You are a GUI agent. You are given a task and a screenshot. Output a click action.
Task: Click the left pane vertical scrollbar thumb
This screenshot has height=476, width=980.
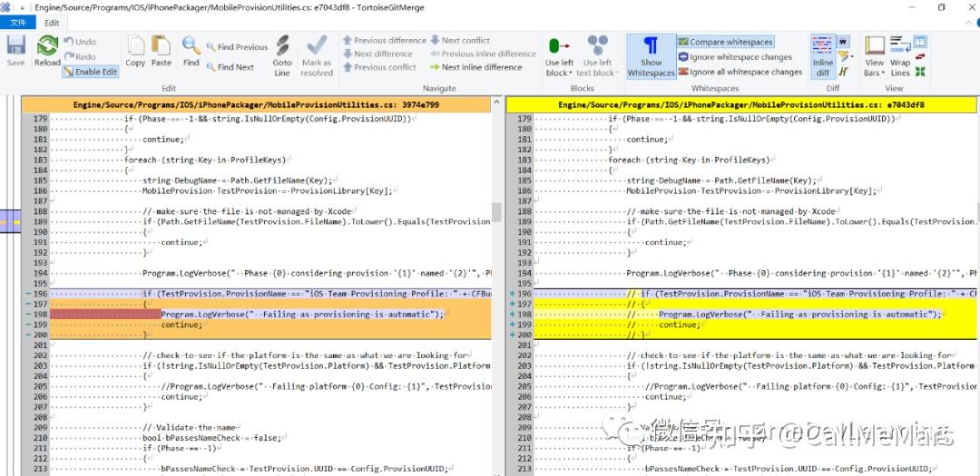coord(497,212)
